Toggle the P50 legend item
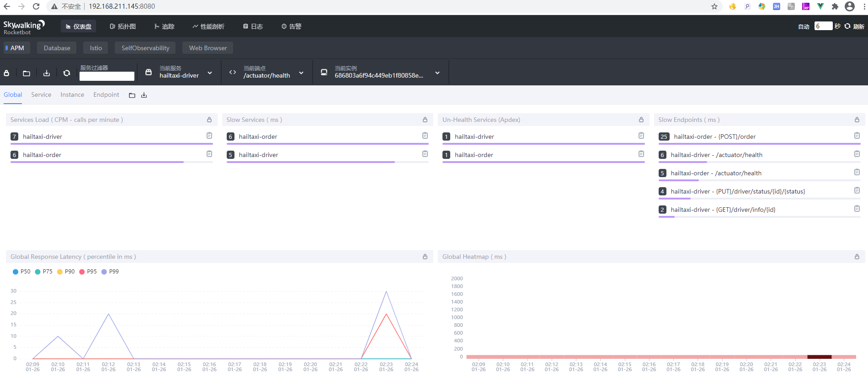The height and width of the screenshot is (378, 868). (x=21, y=272)
